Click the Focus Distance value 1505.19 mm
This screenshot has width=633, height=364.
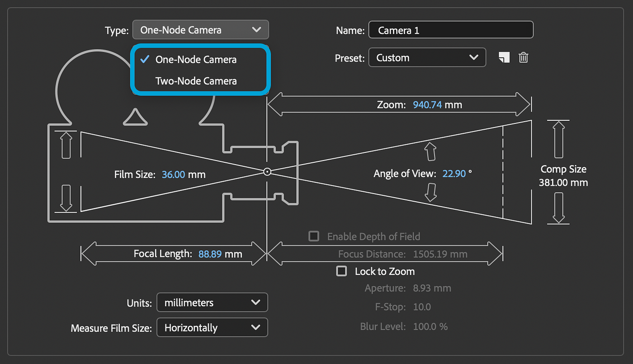point(440,254)
